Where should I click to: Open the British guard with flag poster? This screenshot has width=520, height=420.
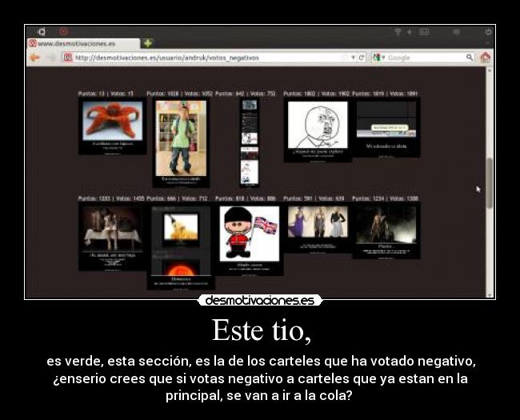coord(250,237)
